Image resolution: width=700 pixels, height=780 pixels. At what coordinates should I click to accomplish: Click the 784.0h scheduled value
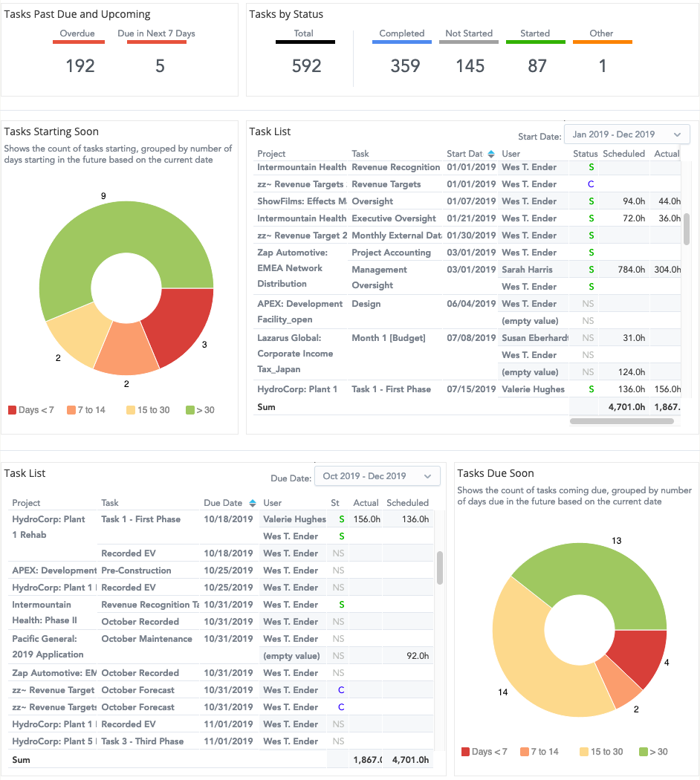coord(632,270)
